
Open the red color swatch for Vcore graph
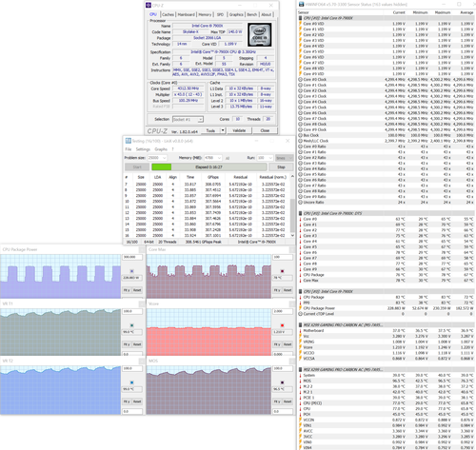(282, 325)
